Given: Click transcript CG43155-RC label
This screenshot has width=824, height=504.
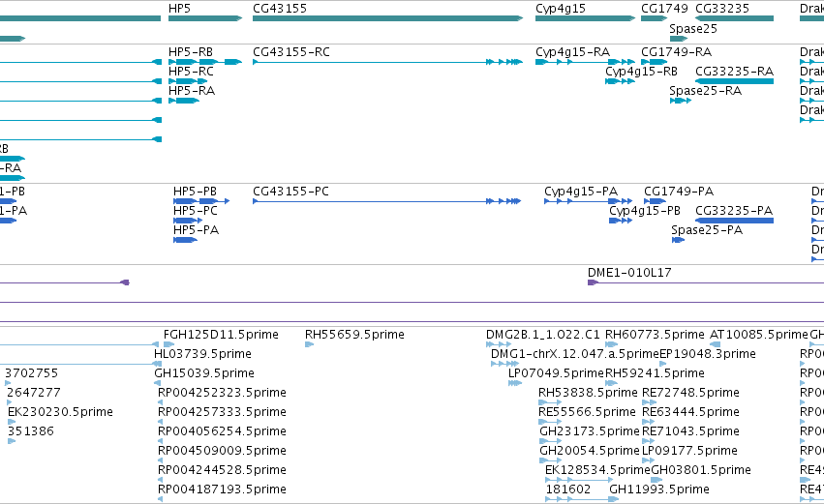Looking at the screenshot, I should (x=291, y=52).
